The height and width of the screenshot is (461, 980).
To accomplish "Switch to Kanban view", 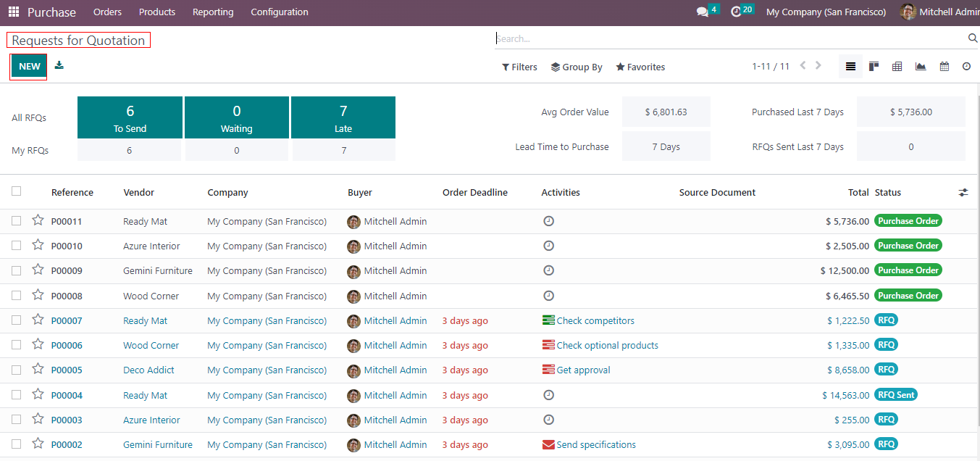I will click(874, 67).
